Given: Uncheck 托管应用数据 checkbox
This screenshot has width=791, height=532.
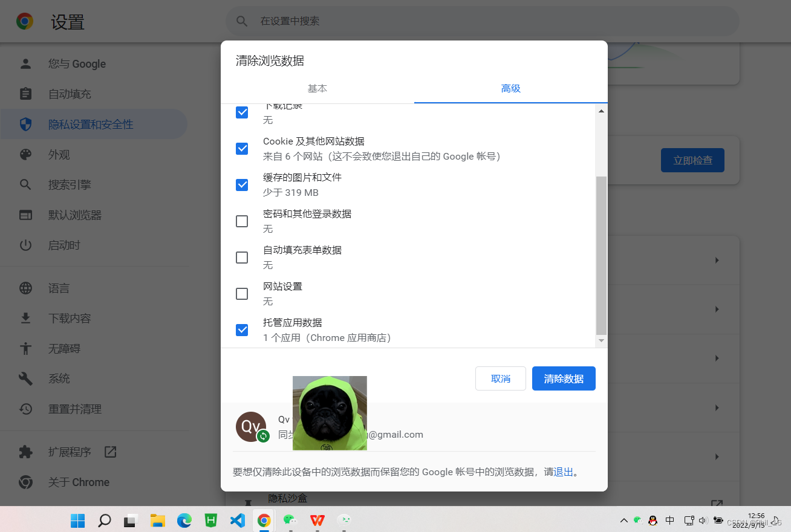Looking at the screenshot, I should 242,330.
